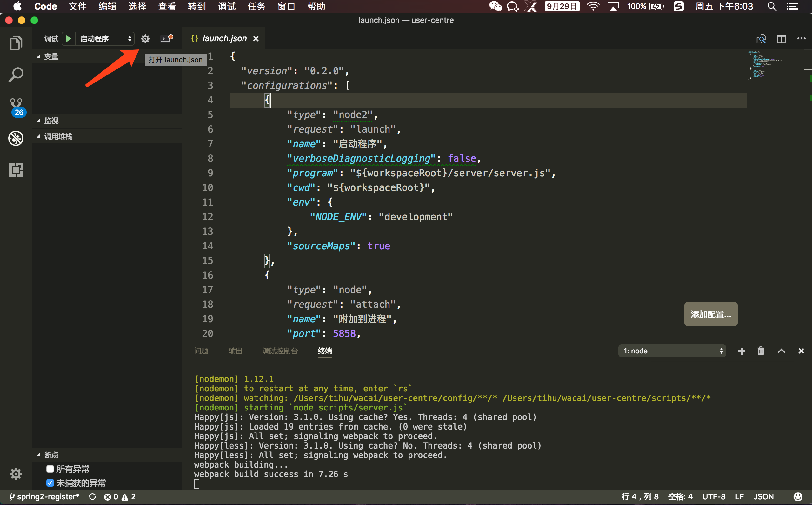Close the terminal panel

[x=801, y=351]
